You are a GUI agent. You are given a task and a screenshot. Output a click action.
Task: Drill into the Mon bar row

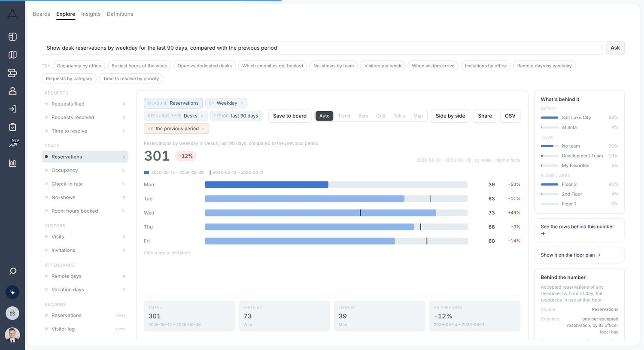[332, 184]
